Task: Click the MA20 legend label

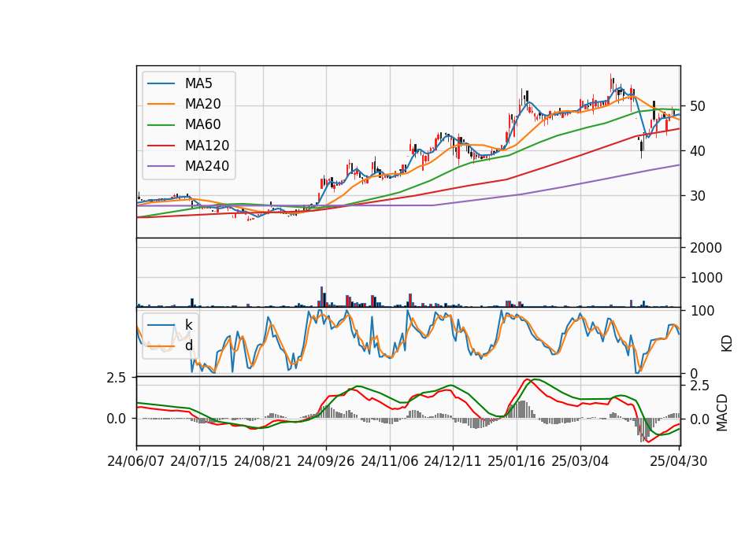Action: tap(202, 104)
